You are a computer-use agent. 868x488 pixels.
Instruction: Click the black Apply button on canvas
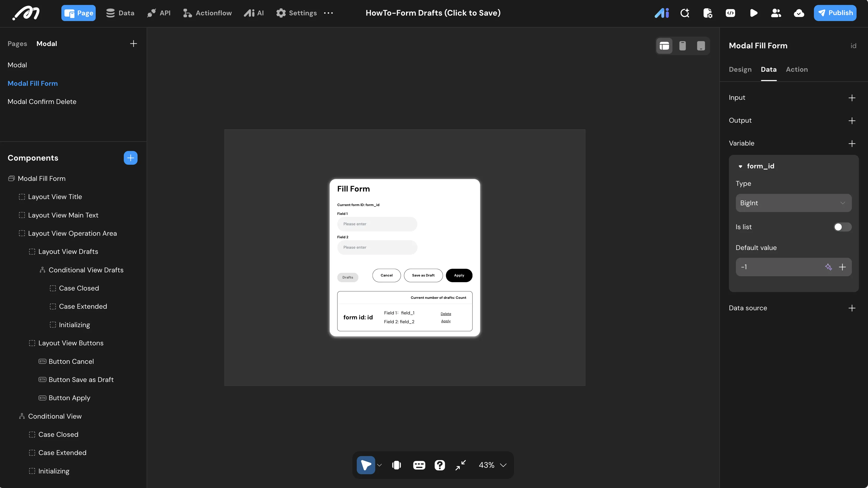(x=459, y=275)
